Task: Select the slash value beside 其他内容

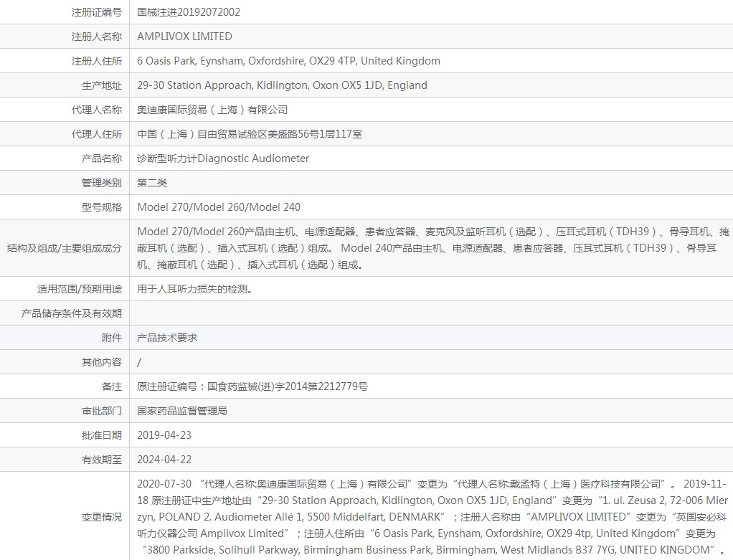Action: coord(139,362)
